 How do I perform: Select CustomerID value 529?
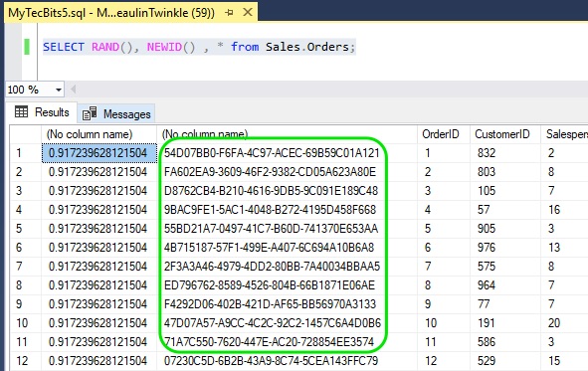pos(505,361)
